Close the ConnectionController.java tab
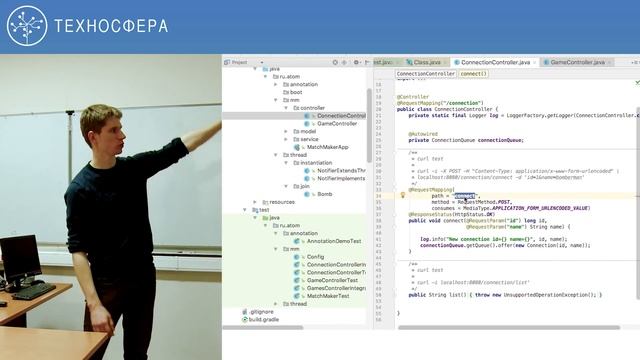This screenshot has height=360, width=640. [x=534, y=62]
